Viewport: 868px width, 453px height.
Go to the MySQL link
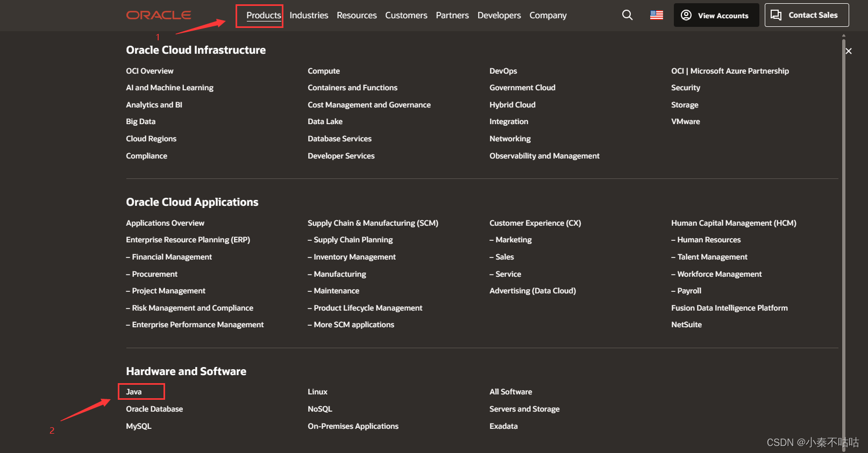coord(139,426)
